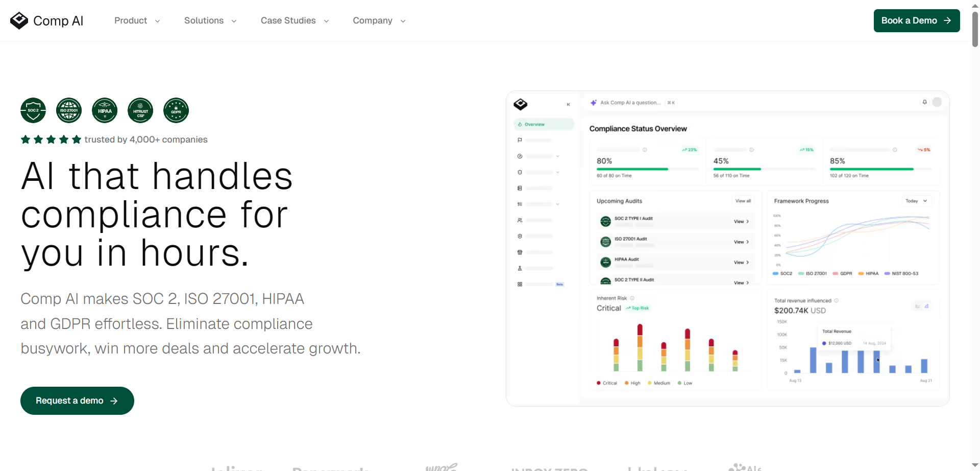The width and height of the screenshot is (980, 471).
Task: Select the gauge icon in dashboard sidebar
Action: point(520,156)
